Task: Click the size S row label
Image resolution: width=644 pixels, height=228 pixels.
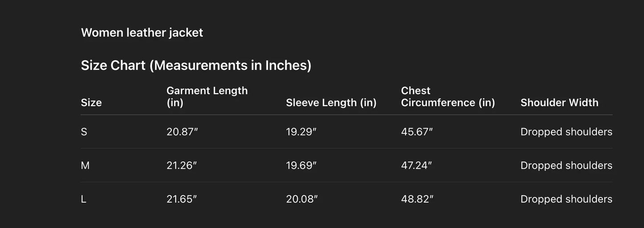Action: coord(84,132)
